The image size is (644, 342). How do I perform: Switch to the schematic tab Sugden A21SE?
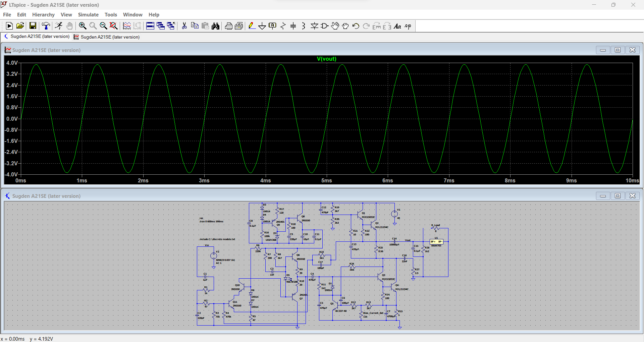pyautogui.click(x=37, y=37)
